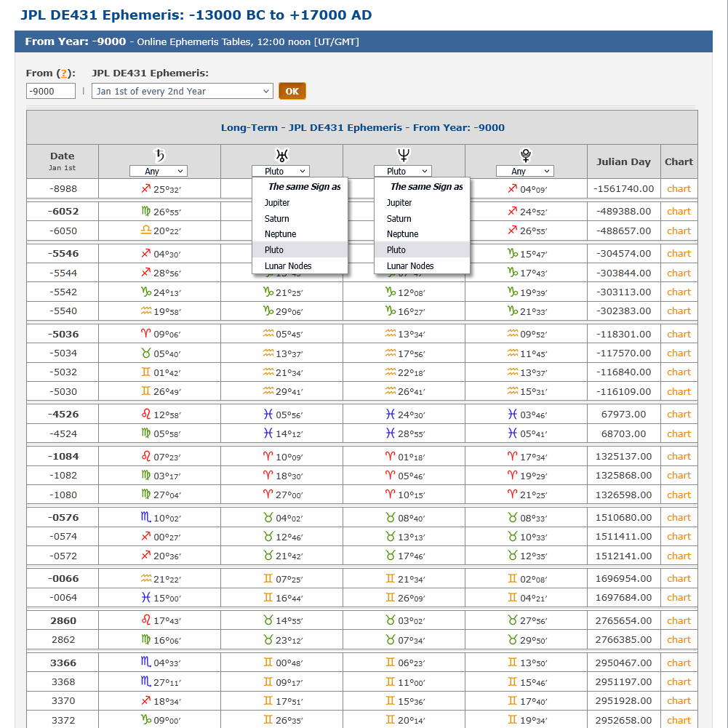This screenshot has width=728, height=728.
Task: Click the Date column header
Action: click(x=63, y=161)
